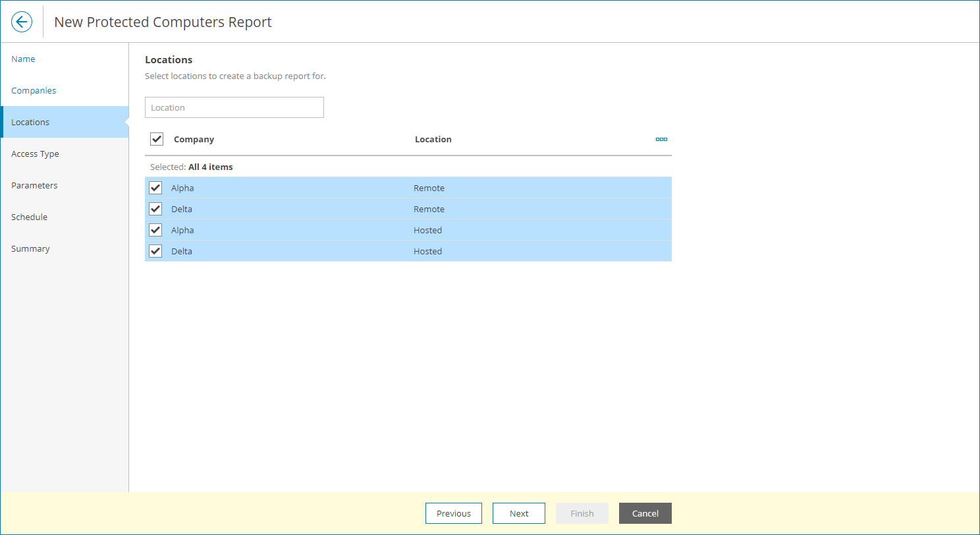Click the Hosted location in Delta row
Viewport: 980px width, 535px height.
[x=427, y=251]
